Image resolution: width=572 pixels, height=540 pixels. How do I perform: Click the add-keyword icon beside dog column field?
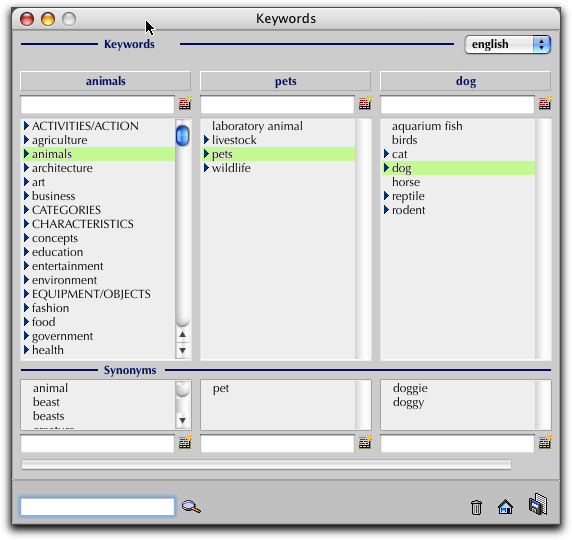point(545,104)
